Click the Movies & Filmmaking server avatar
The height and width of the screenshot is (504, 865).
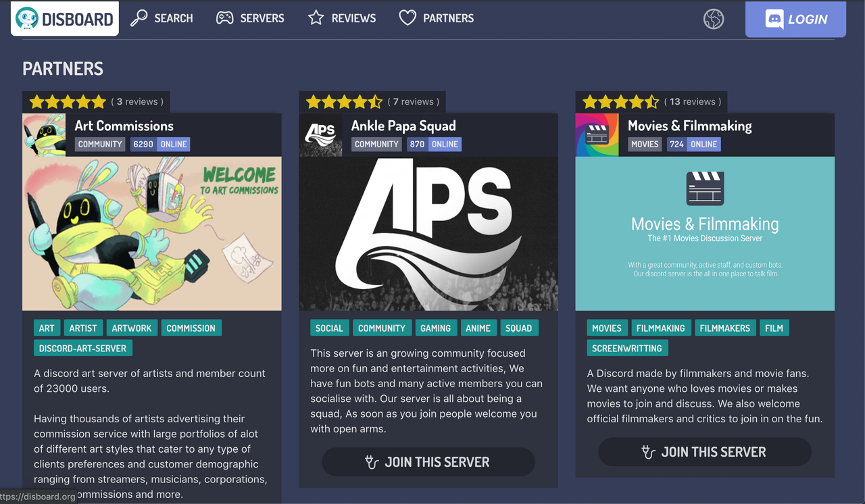point(597,135)
